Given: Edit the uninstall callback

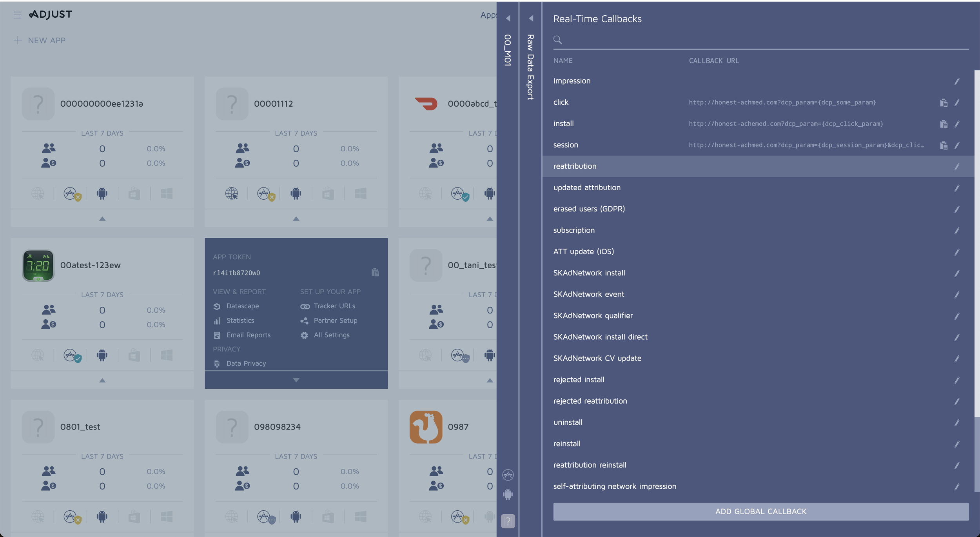Looking at the screenshot, I should [957, 423].
